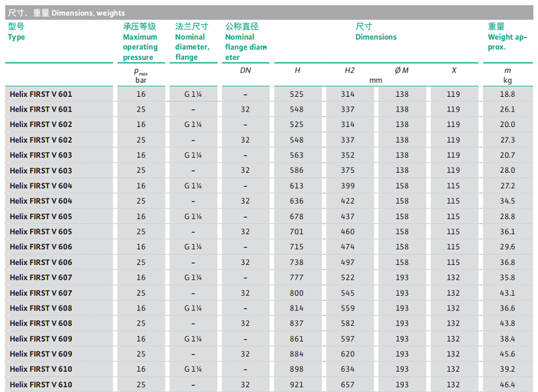Click the weight value "35.8"
Image resolution: width=538 pixels, height=392 pixels.
coord(508,278)
